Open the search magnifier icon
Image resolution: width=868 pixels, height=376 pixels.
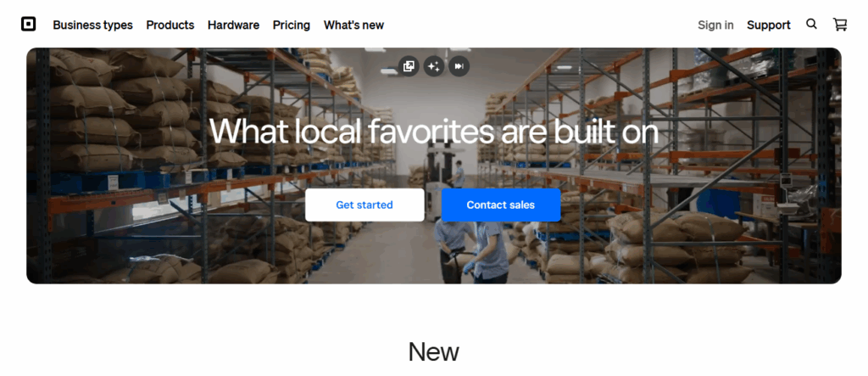[811, 24]
